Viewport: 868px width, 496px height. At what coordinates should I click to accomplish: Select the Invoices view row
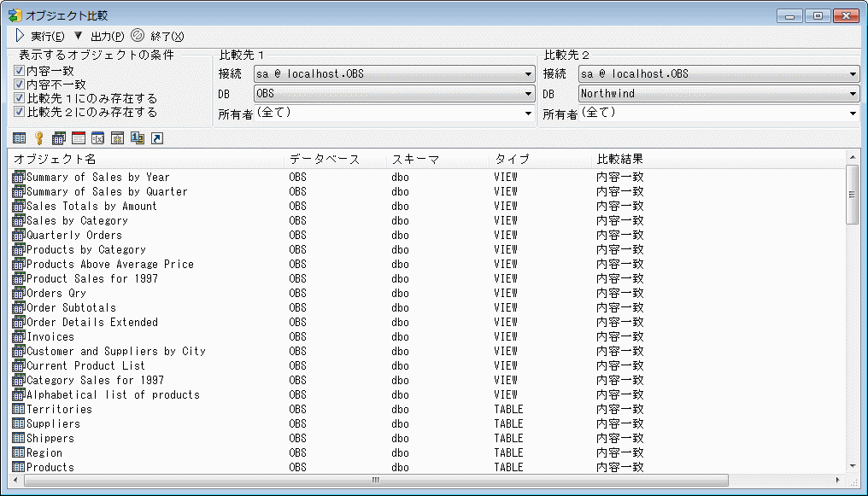(50, 336)
